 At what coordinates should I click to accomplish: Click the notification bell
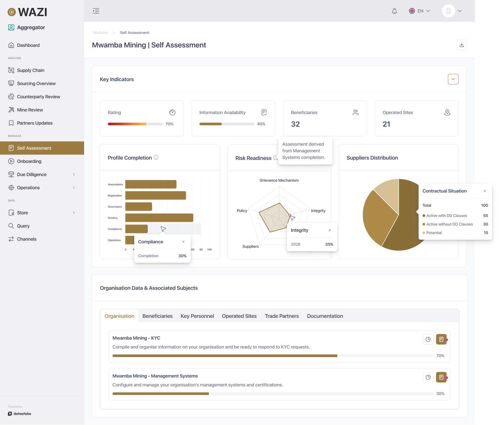coord(394,11)
